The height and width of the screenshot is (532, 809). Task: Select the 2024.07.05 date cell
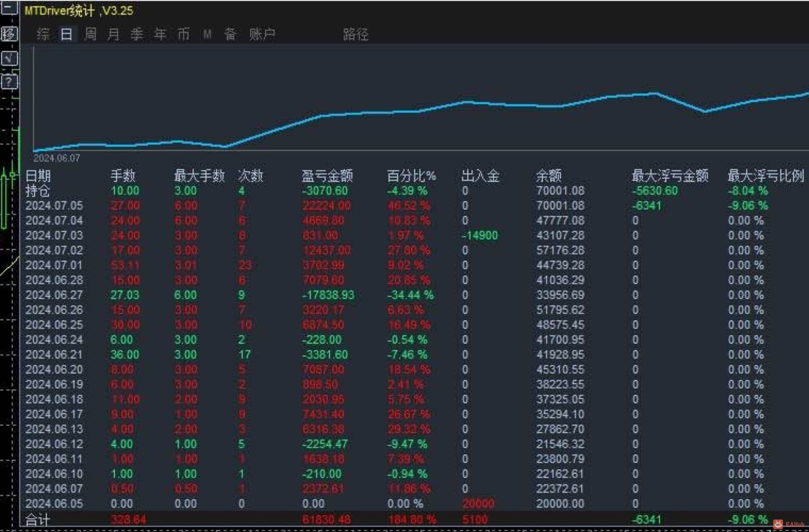point(54,205)
